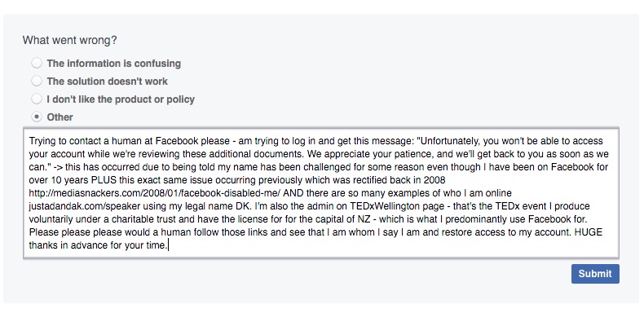Screen dimensions: 644x313
Task: Click the 'The information is confusing' label text
Action: click(x=114, y=64)
